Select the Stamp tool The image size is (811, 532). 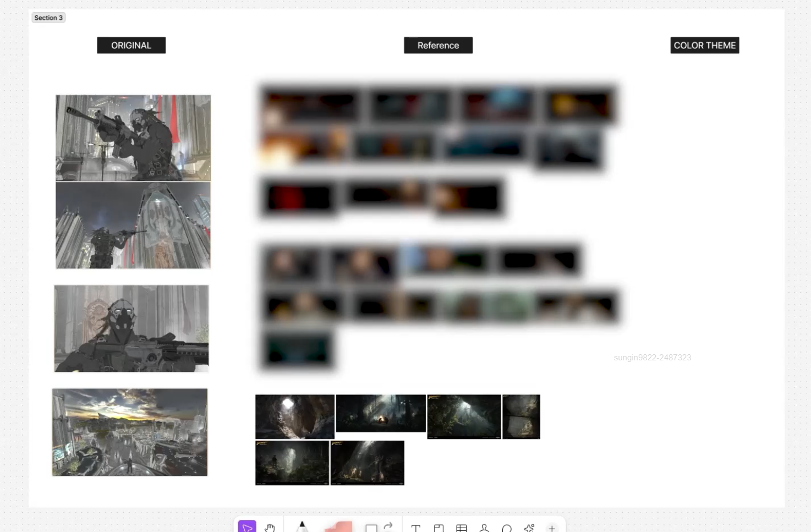tap(484, 528)
